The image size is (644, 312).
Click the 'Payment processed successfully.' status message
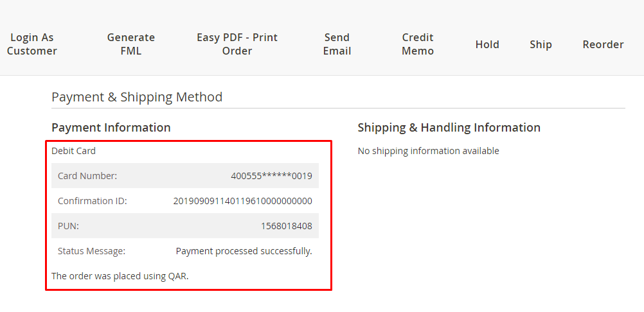244,251
